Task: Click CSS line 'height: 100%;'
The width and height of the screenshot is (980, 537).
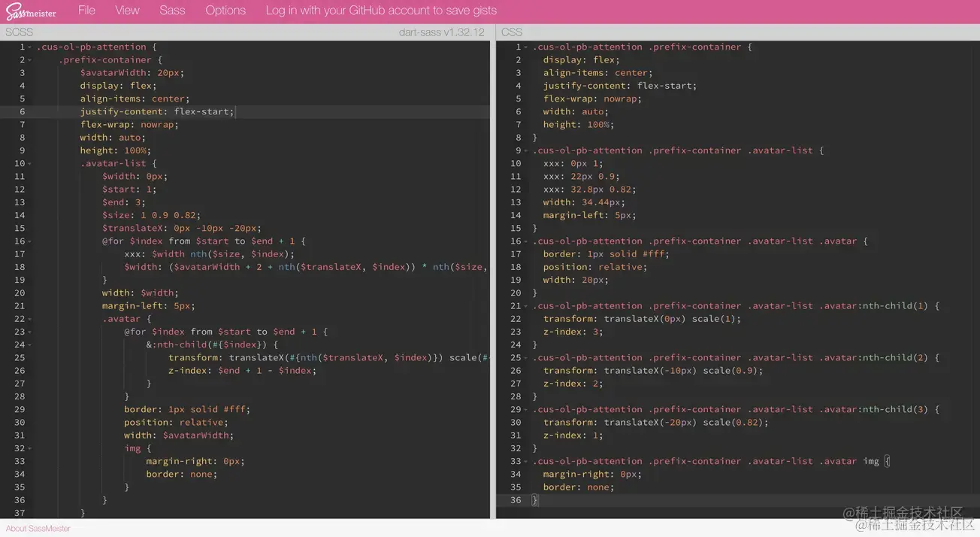Action: point(579,125)
